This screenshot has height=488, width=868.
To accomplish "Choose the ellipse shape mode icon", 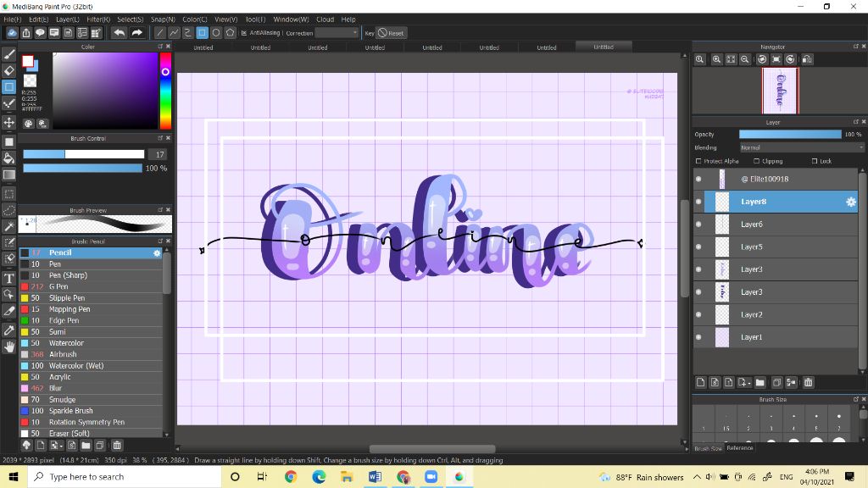I will [x=216, y=33].
